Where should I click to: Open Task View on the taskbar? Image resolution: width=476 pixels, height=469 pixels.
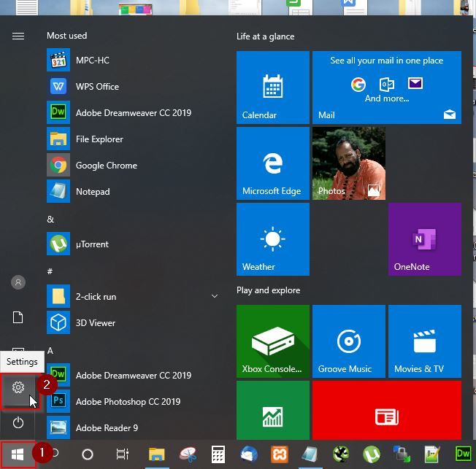(123, 454)
